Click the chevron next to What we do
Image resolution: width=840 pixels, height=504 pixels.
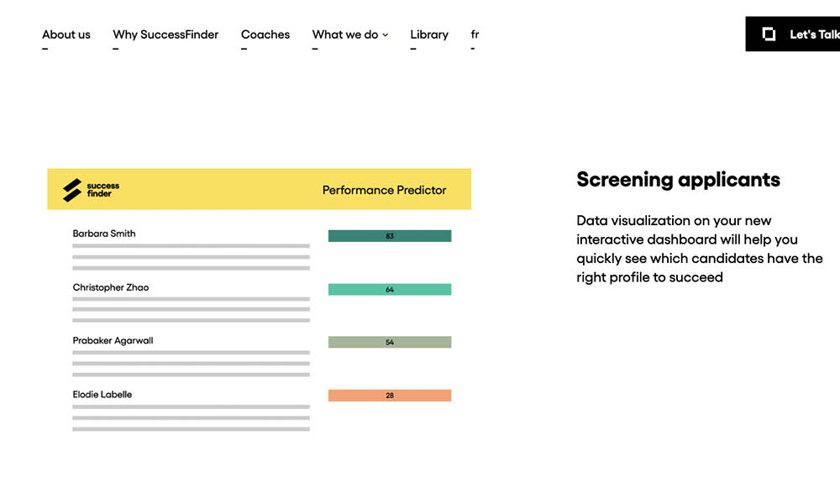click(385, 35)
